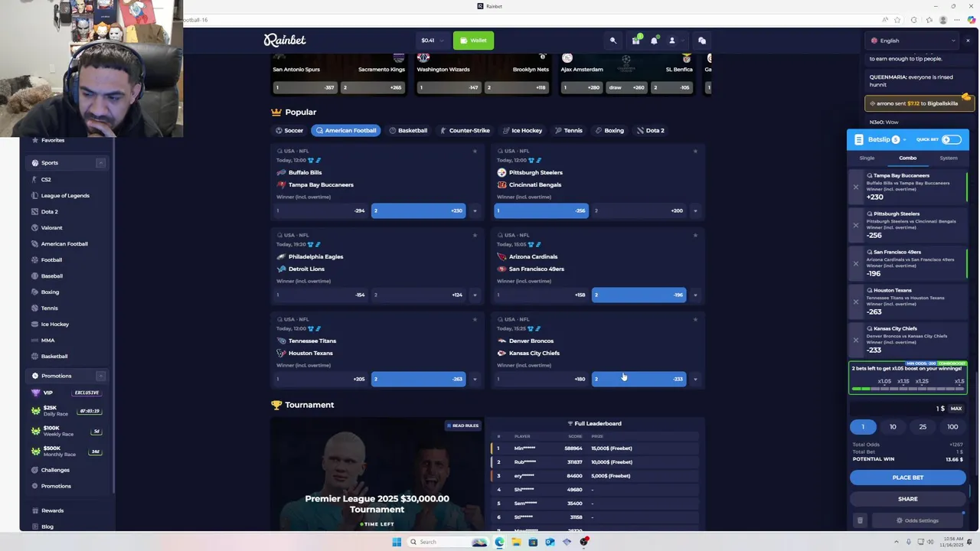Remove Kansas City Chiefs from betslip
The width and height of the screenshot is (980, 551).
pyautogui.click(x=856, y=340)
